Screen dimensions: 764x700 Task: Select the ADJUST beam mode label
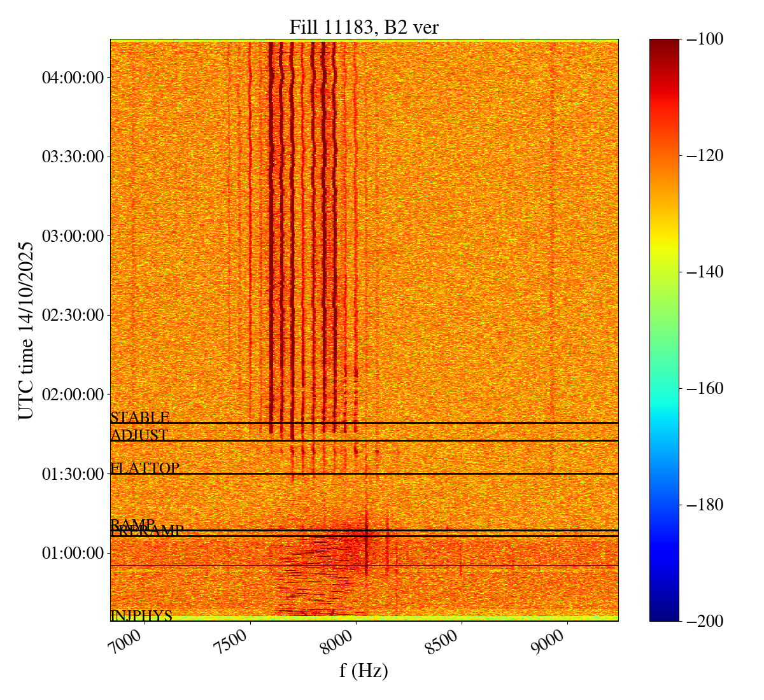pyautogui.click(x=139, y=435)
